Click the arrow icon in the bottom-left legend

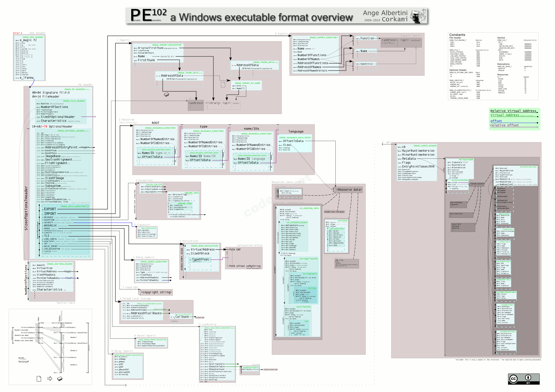click(50, 379)
